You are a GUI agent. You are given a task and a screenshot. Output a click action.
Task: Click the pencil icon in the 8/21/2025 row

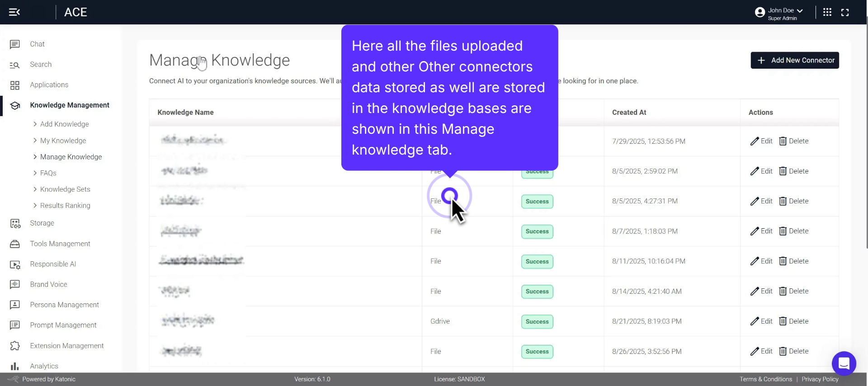tap(755, 321)
